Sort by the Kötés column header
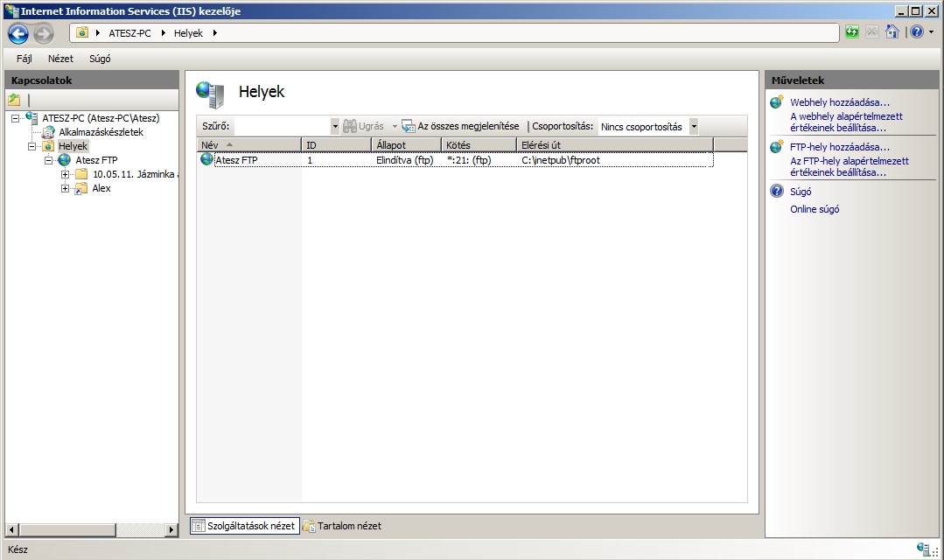The image size is (944, 560). coord(479,145)
